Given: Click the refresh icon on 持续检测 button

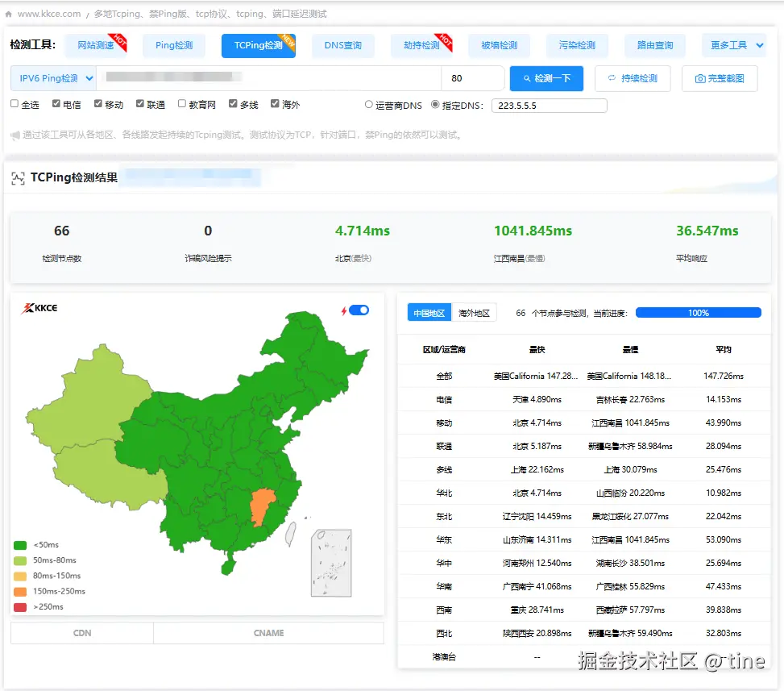Looking at the screenshot, I should click(x=612, y=78).
